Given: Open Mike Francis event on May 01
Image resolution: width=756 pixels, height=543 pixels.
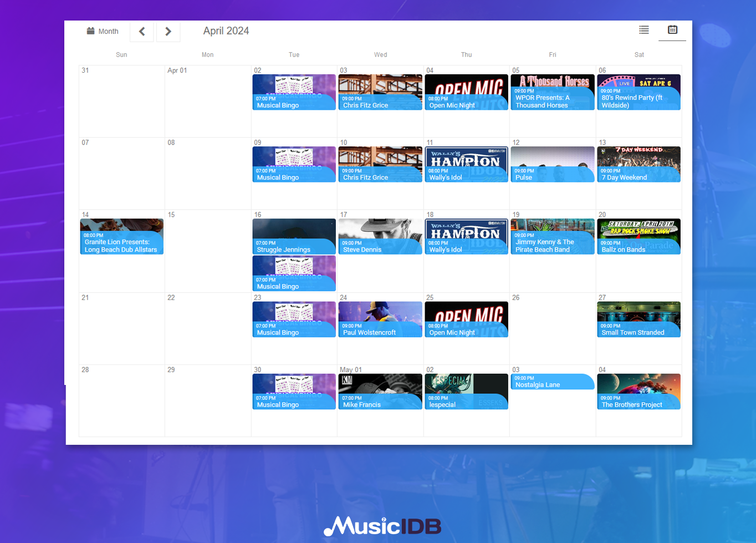Looking at the screenshot, I should pos(380,392).
